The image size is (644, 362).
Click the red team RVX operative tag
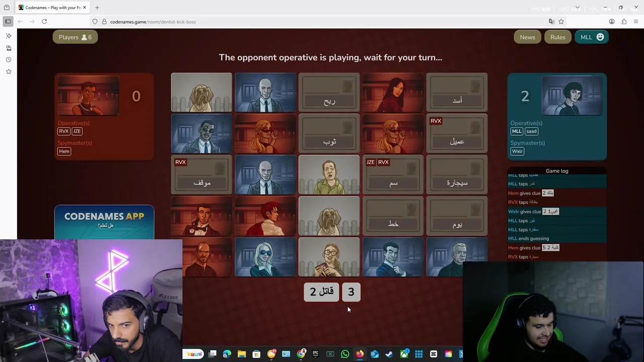coord(63,131)
